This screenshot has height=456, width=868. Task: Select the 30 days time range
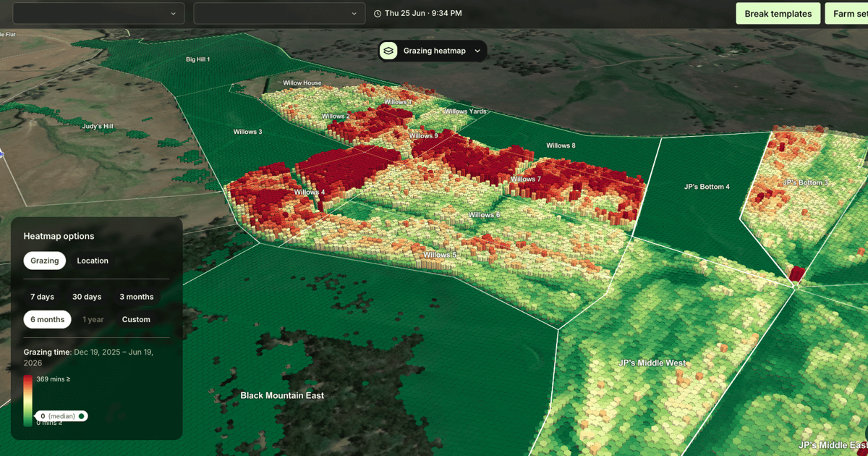87,297
